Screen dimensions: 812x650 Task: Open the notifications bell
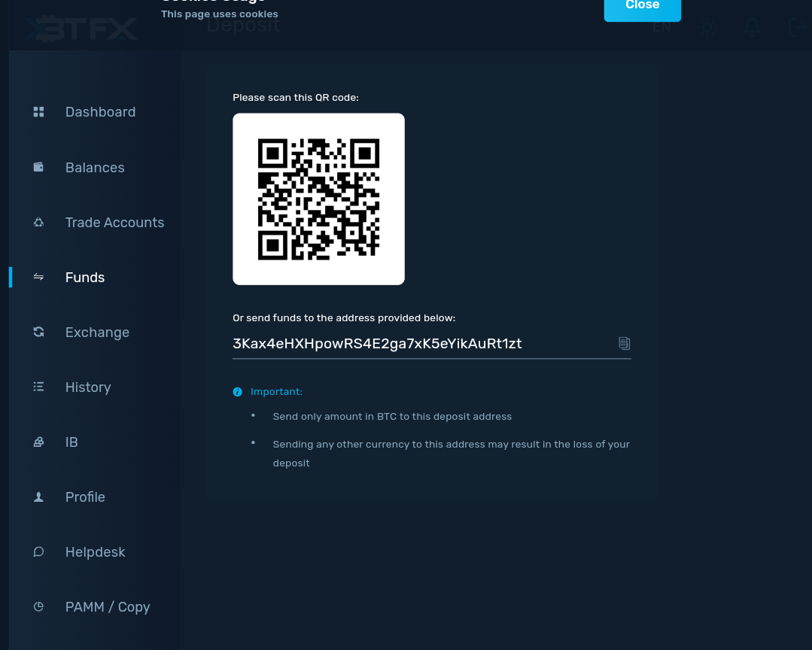(752, 26)
